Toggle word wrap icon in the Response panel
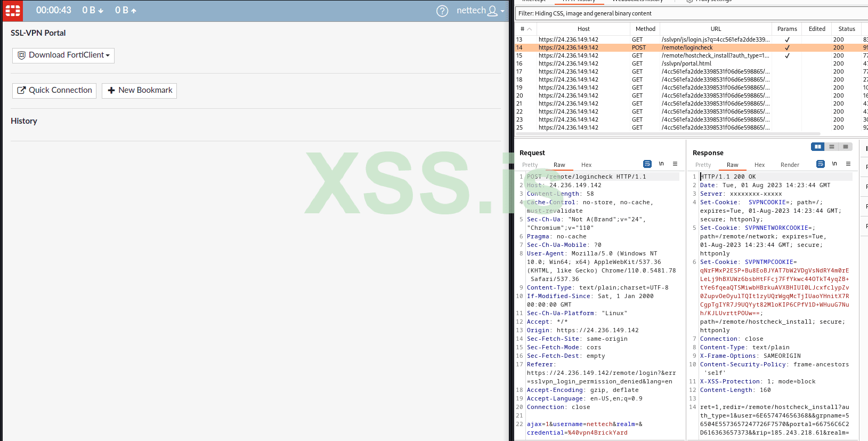 820,164
